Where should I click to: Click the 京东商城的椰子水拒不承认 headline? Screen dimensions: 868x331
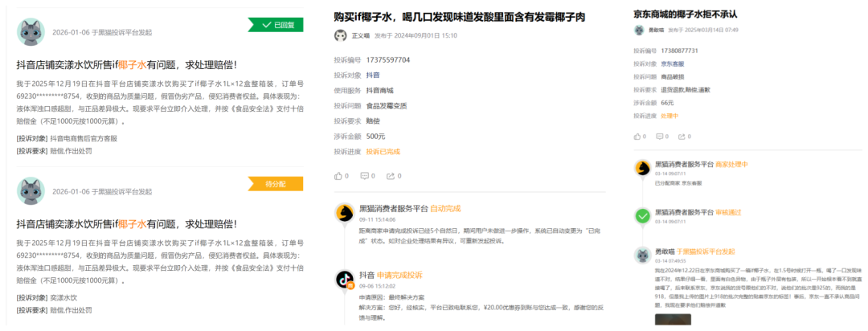coord(686,14)
